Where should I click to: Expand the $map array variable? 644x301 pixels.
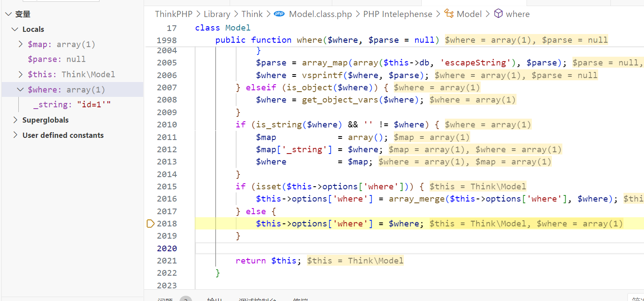coord(21,44)
